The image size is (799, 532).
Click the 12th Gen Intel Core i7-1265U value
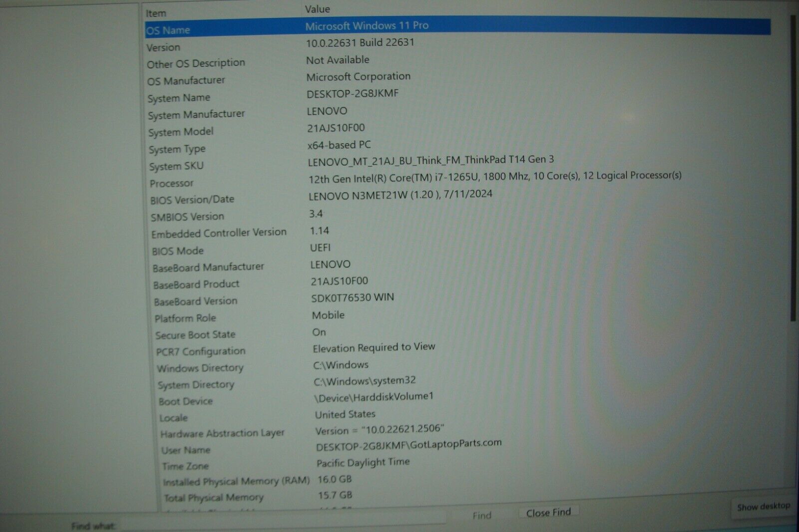tap(495, 177)
